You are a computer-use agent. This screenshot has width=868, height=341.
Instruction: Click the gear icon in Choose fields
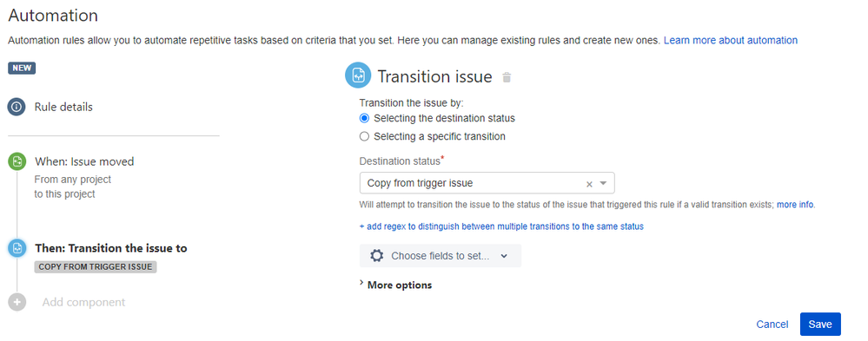[377, 256]
